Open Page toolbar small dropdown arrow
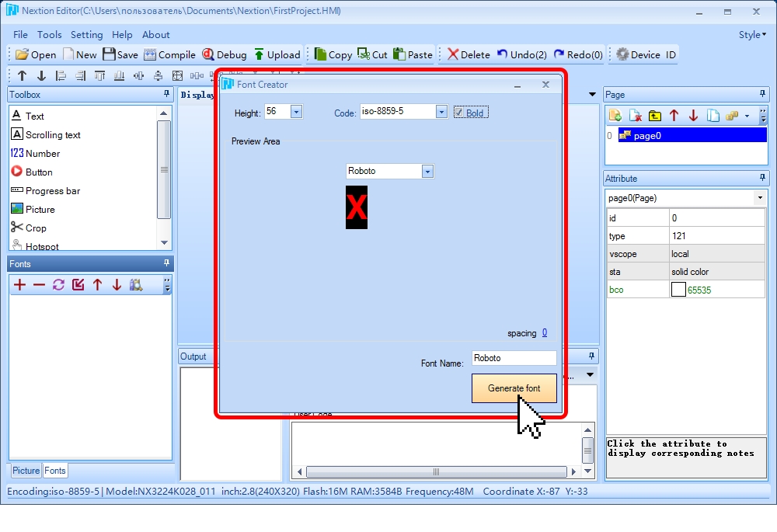The width and height of the screenshot is (777, 532). pyautogui.click(x=747, y=116)
